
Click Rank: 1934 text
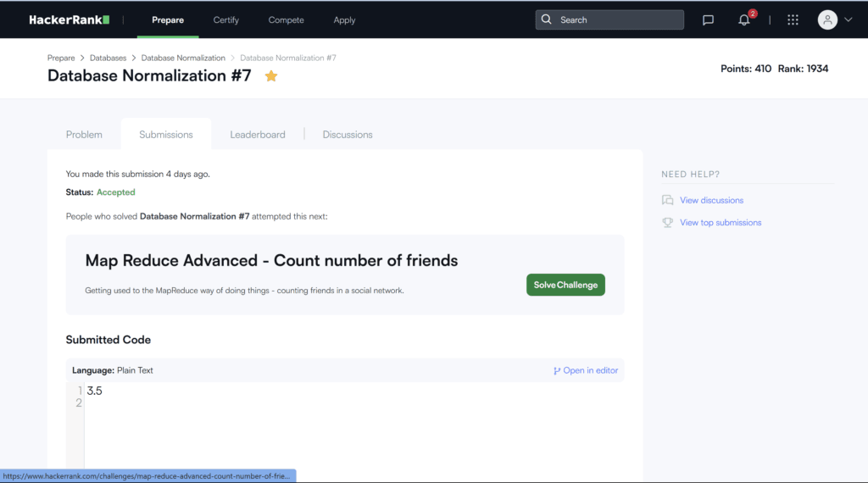click(803, 69)
